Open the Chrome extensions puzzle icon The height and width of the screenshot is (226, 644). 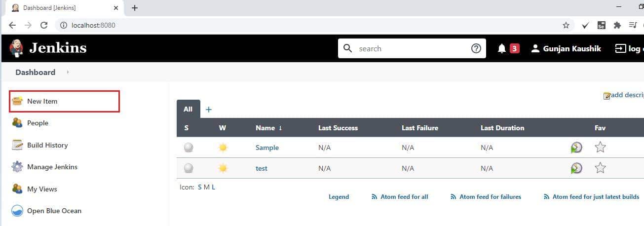coord(617,25)
